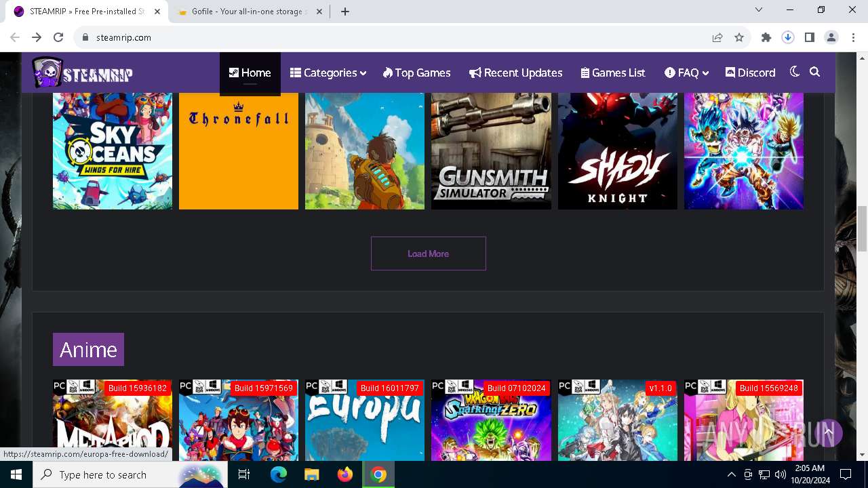
Task: Close the Gofile browser tab
Action: pos(319,12)
